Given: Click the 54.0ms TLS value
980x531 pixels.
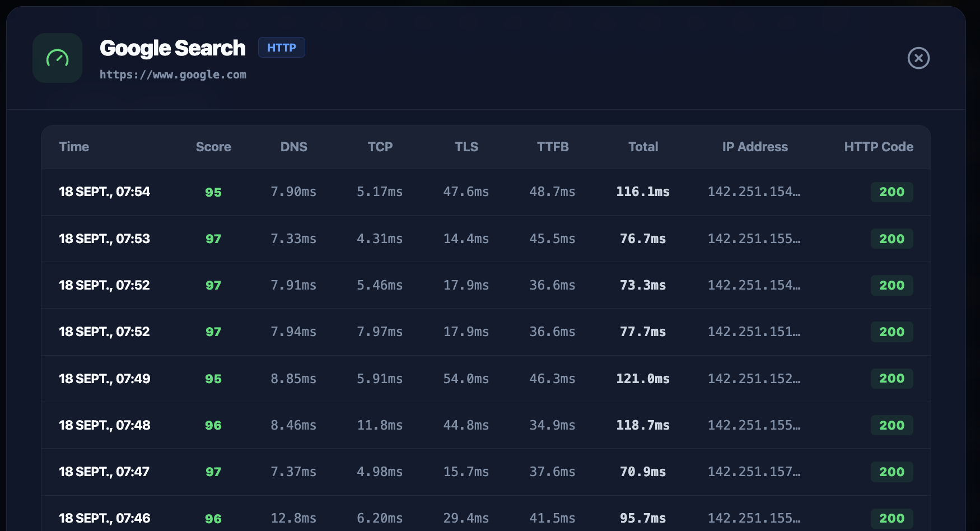Looking at the screenshot, I should [466, 379].
